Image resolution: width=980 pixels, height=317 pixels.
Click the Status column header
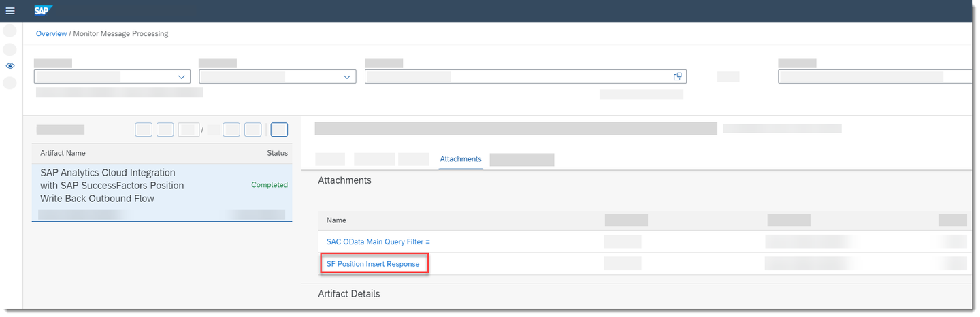pos(278,153)
